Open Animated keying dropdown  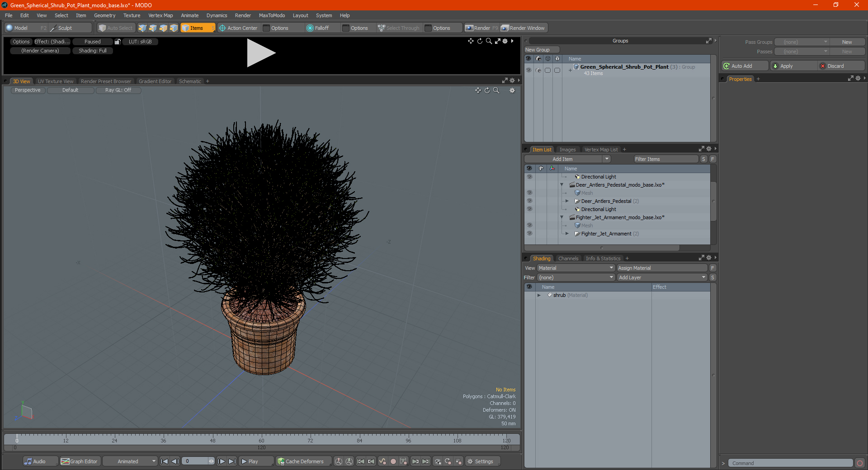(130, 461)
